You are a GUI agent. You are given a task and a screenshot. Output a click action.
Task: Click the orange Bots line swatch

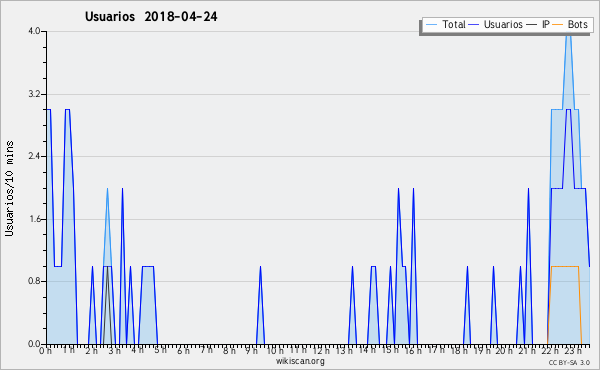coord(558,24)
